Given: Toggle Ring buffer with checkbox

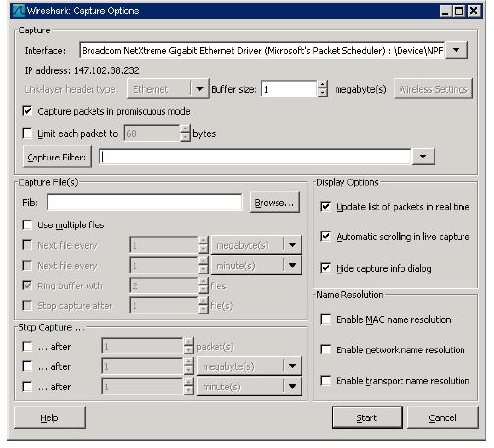Looking at the screenshot, I should (x=28, y=286).
